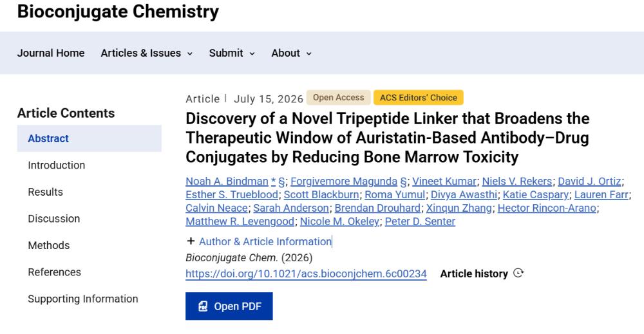Image resolution: width=644 pixels, height=334 pixels.
Task: Click the ACS Editors' Choice badge
Action: (x=418, y=98)
